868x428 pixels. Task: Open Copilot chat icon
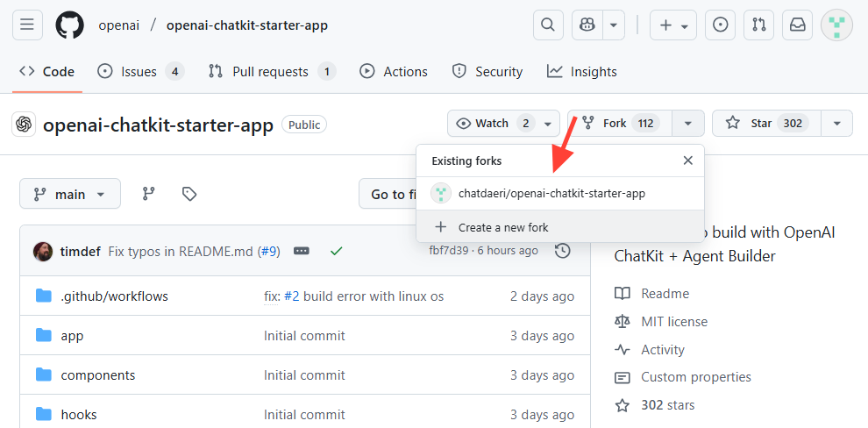pos(587,25)
